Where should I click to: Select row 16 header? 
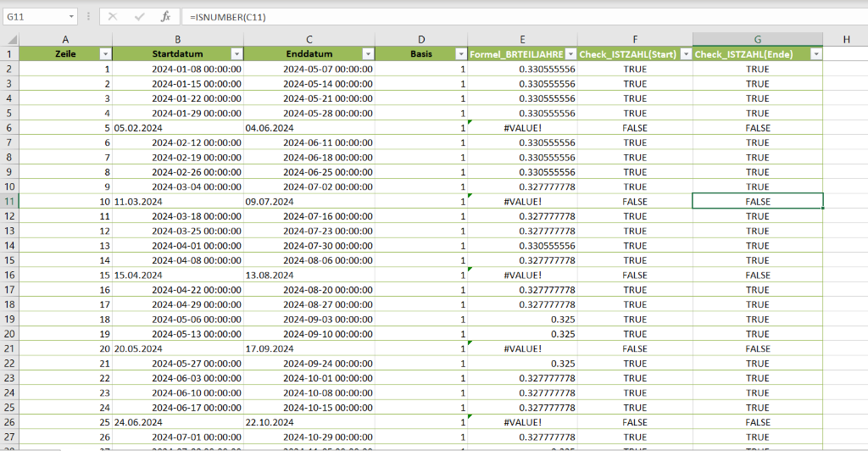point(9,275)
